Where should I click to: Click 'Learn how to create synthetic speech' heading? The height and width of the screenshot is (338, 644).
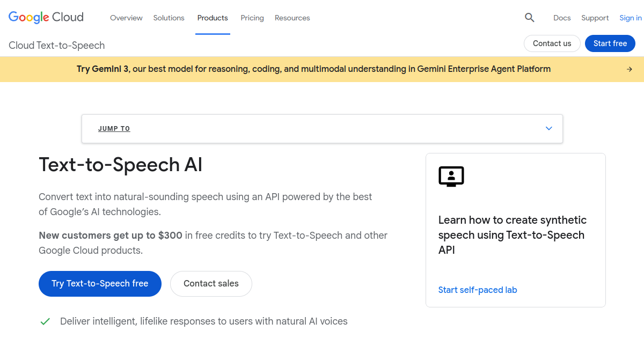click(513, 235)
